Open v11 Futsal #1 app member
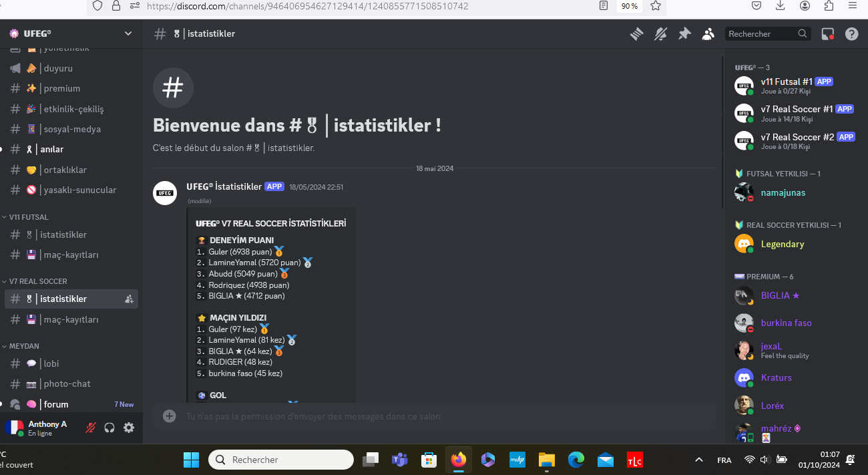The height and width of the screenshot is (475, 868). click(x=794, y=86)
